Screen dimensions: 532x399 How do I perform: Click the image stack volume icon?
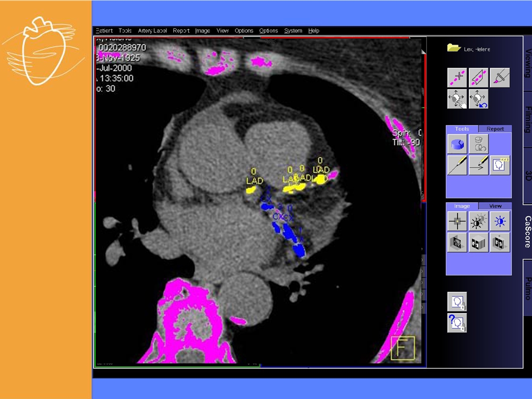click(478, 242)
